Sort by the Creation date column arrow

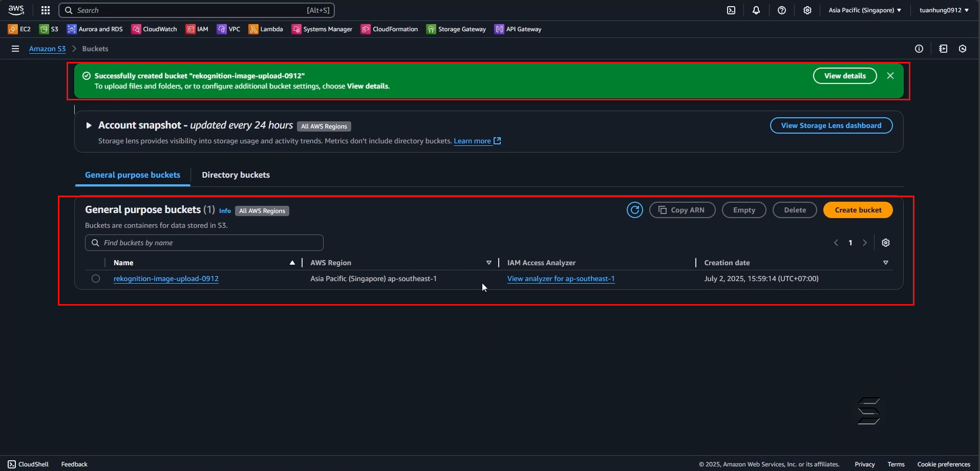[886, 263]
